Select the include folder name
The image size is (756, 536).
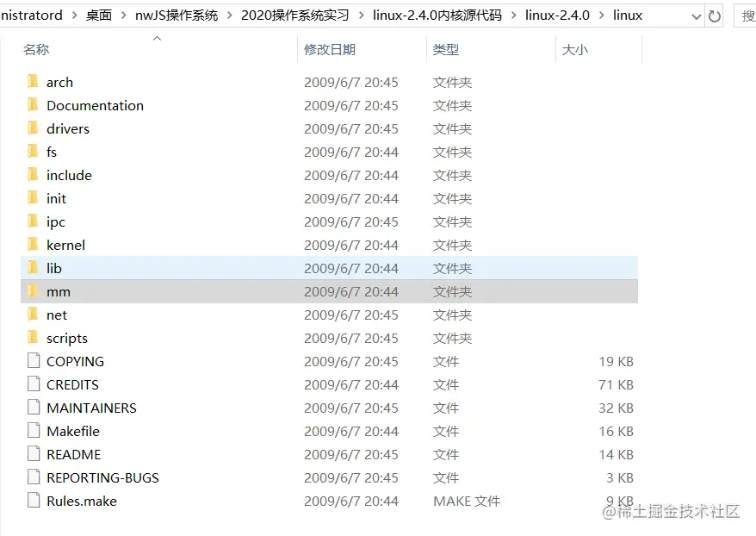pos(69,175)
